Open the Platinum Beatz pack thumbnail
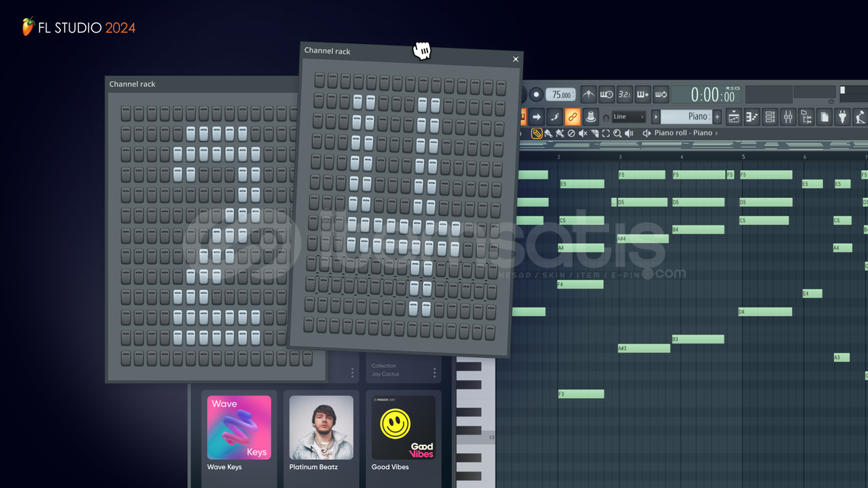 (x=321, y=427)
